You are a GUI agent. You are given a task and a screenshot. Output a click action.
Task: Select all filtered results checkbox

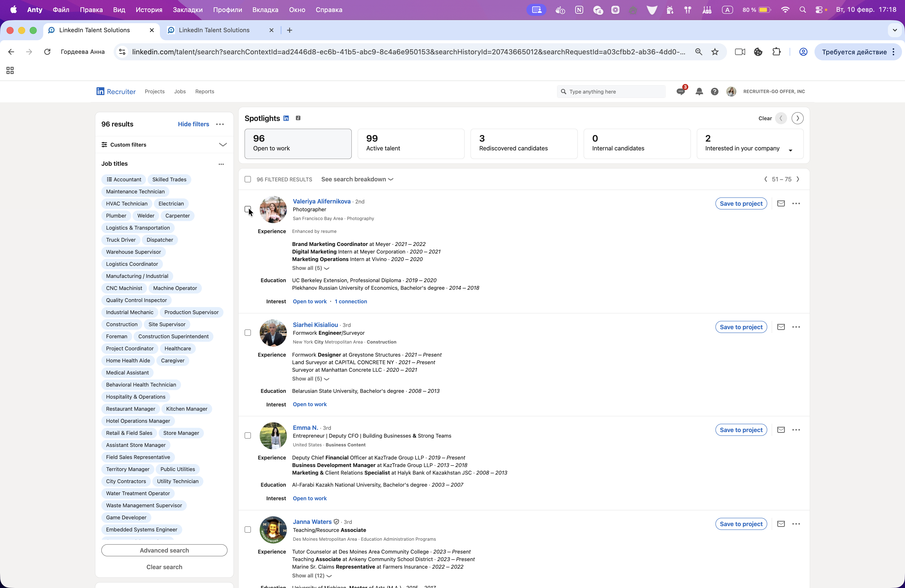pyautogui.click(x=248, y=179)
